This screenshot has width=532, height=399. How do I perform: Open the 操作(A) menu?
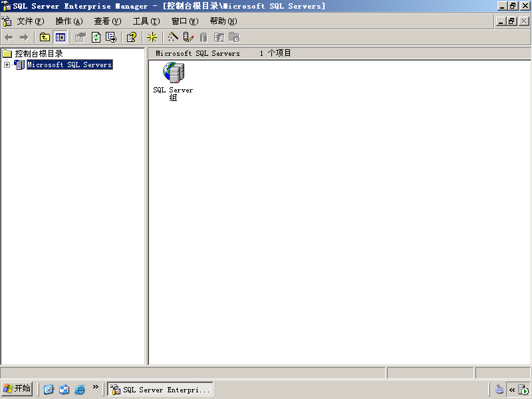(x=69, y=21)
